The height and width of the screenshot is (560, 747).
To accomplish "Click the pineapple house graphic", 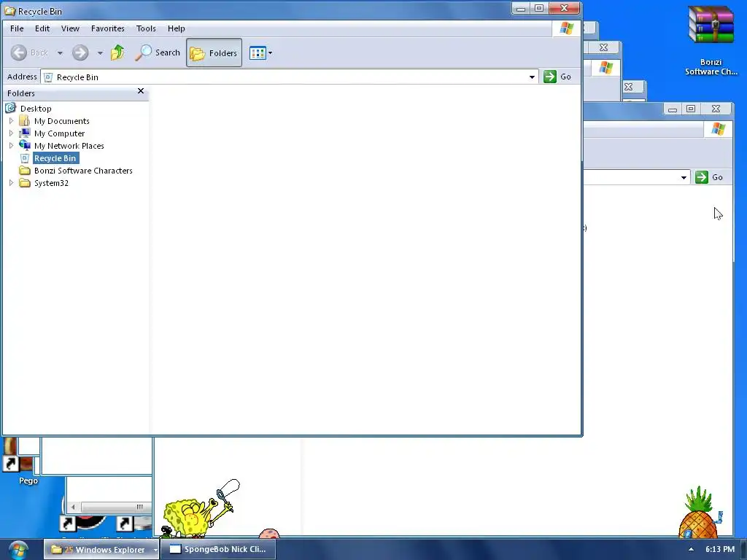I will click(x=700, y=513).
